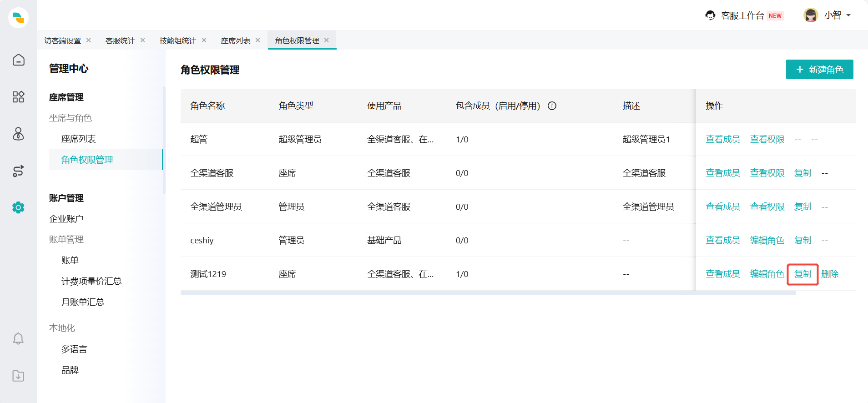Click 复制 for 测试1219 role
The width and height of the screenshot is (868, 403).
803,274
